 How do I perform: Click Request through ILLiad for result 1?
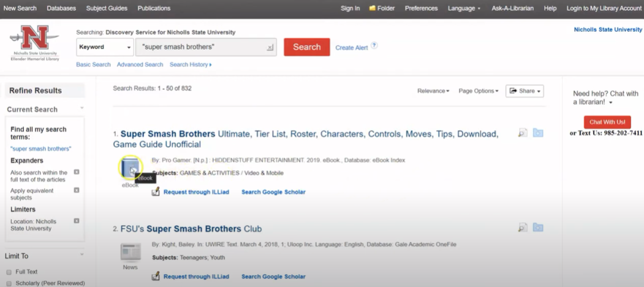click(x=196, y=192)
